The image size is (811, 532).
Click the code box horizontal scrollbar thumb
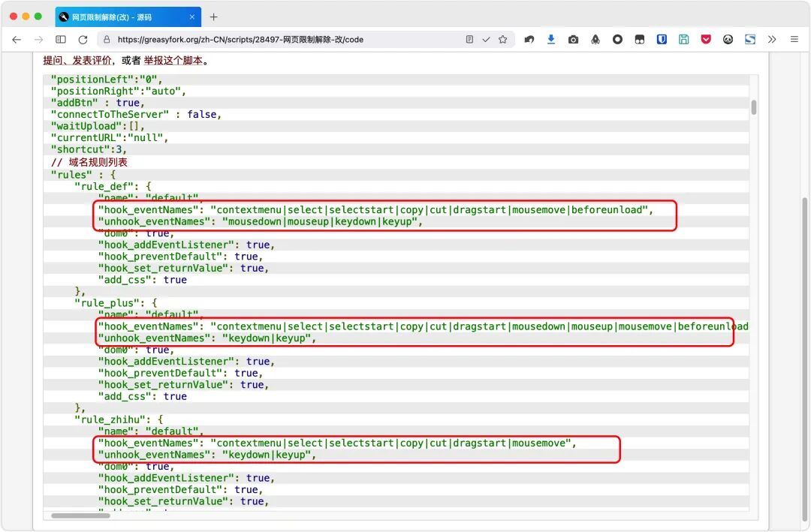pos(80,515)
